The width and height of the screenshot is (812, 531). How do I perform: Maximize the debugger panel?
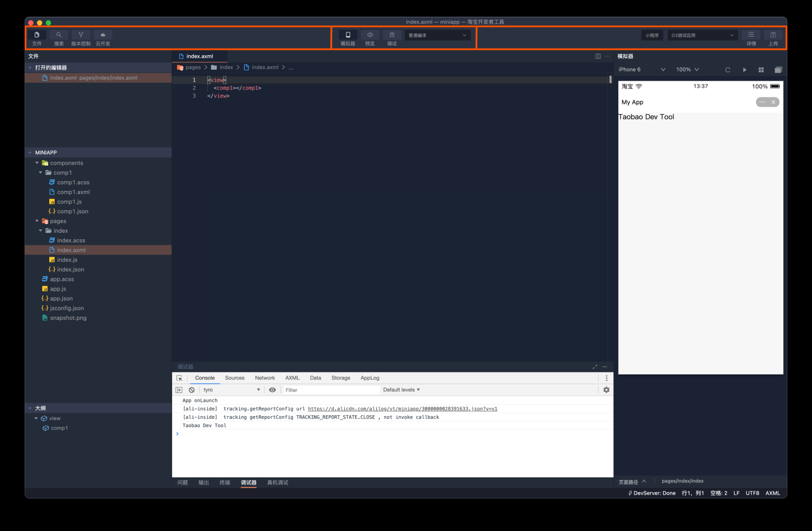point(595,367)
